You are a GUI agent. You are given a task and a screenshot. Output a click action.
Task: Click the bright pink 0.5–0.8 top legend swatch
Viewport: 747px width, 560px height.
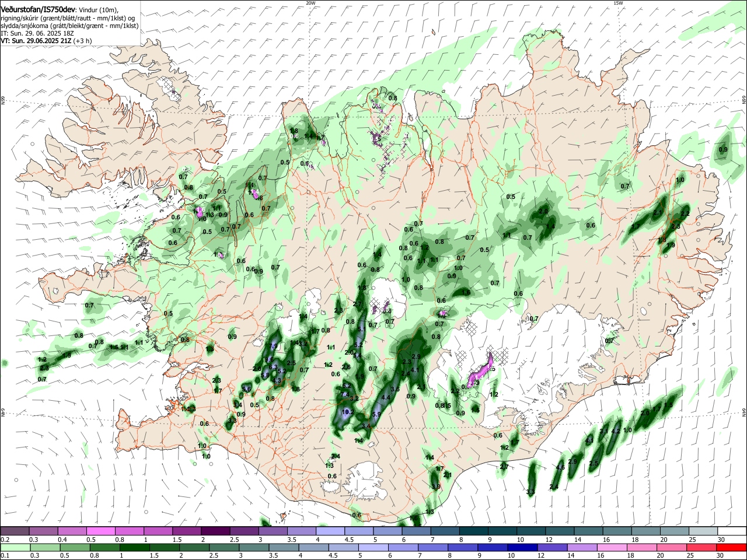pos(100,531)
